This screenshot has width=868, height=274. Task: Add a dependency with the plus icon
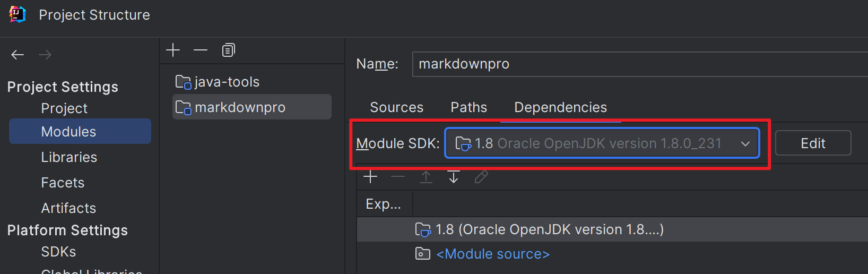pyautogui.click(x=370, y=177)
